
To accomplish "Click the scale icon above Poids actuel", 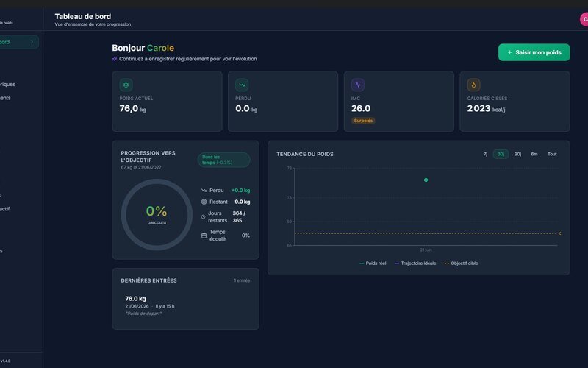I will 126,85.
